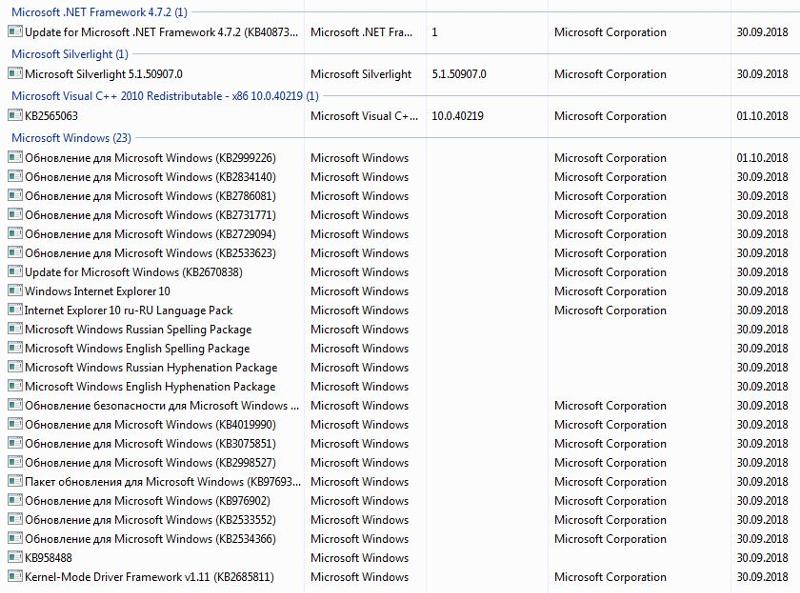Click icon beside KB958488
This screenshot has width=800, height=593.
[x=15, y=557]
